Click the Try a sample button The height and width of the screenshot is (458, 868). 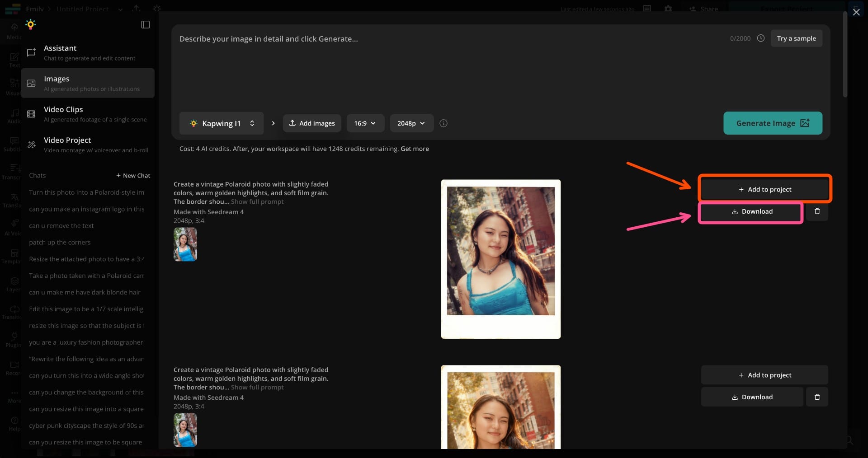point(797,38)
